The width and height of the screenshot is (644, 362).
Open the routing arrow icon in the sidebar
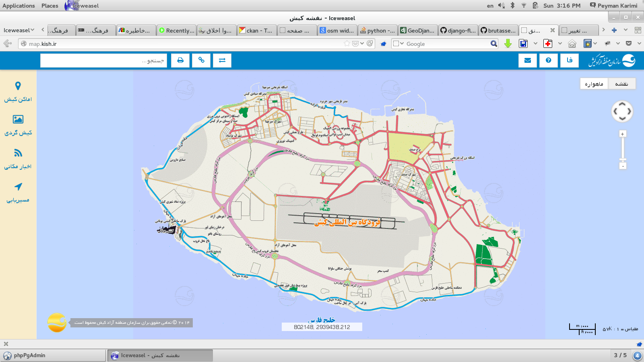click(18, 187)
